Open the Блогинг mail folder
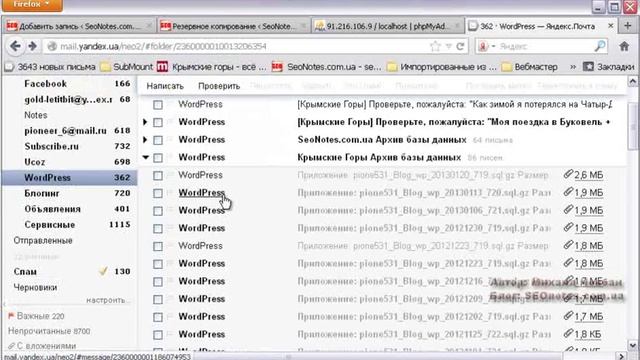 [x=42, y=193]
